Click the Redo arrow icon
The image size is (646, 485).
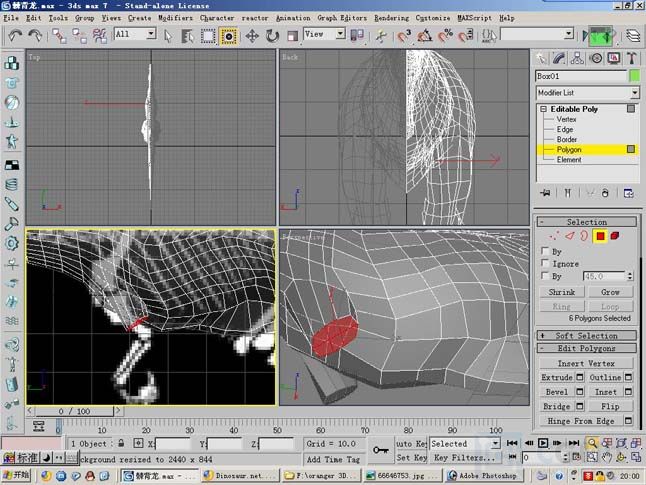tap(35, 36)
